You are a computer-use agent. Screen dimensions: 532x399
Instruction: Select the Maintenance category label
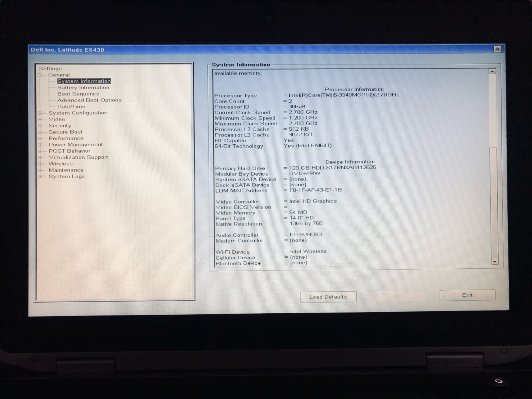(x=66, y=170)
